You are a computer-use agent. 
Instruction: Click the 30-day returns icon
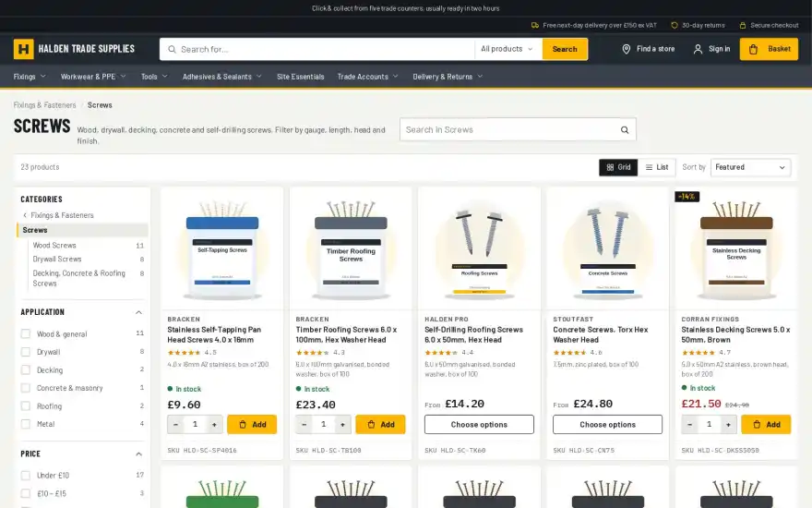tap(675, 26)
